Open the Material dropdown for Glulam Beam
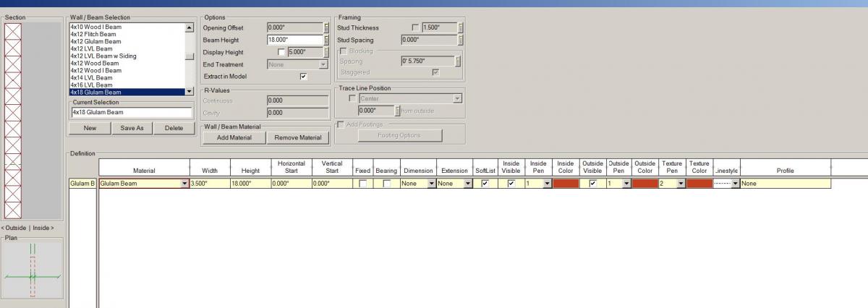The height and width of the screenshot is (308, 868). (184, 184)
